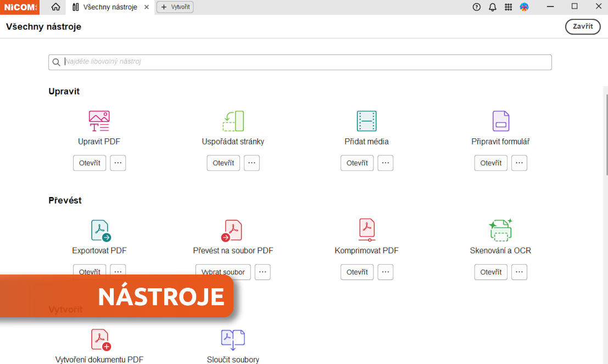Click the Komprimovat PDF label

pyautogui.click(x=366, y=250)
